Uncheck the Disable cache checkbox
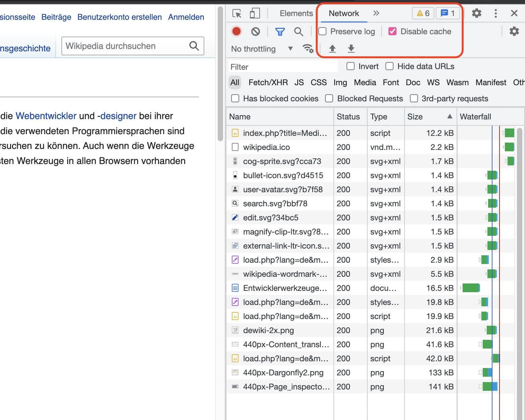 point(392,32)
